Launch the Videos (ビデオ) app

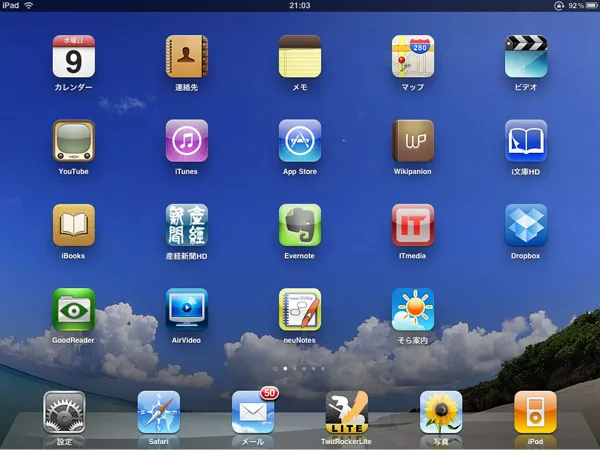(526, 57)
